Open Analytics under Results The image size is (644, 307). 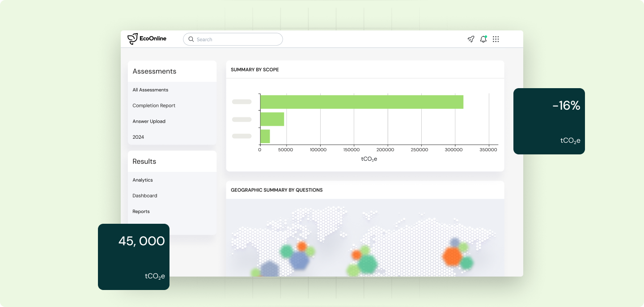tap(143, 180)
